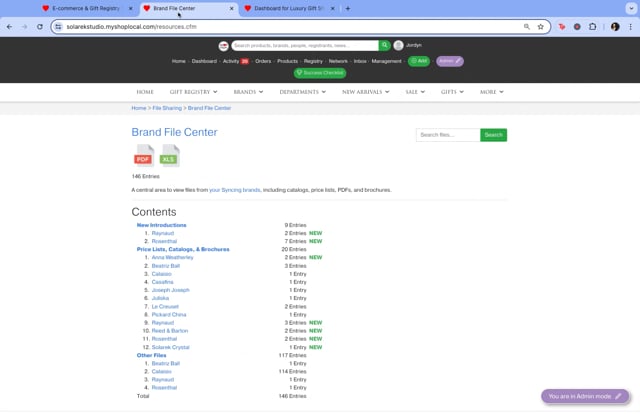
Task: Open 'your Syncing brands' link
Action: click(235, 190)
